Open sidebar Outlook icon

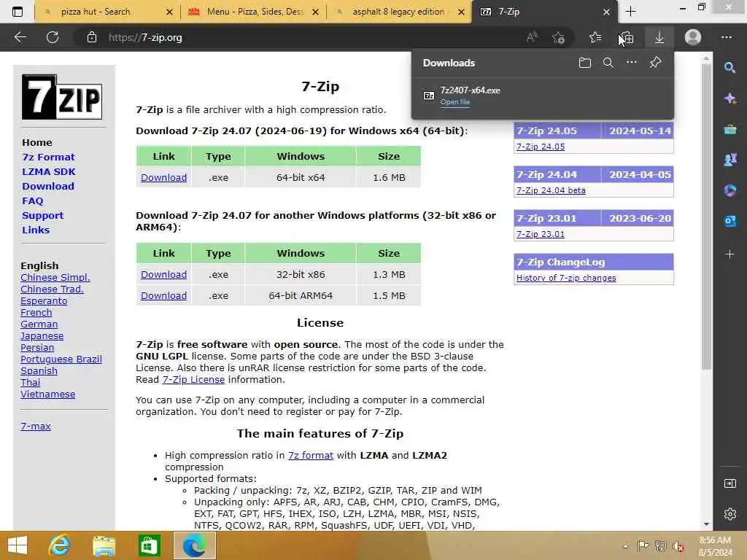coord(729,221)
